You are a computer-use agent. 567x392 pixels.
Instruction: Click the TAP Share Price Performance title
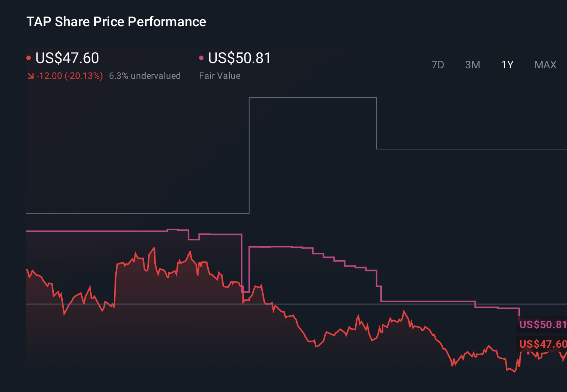[x=116, y=22]
